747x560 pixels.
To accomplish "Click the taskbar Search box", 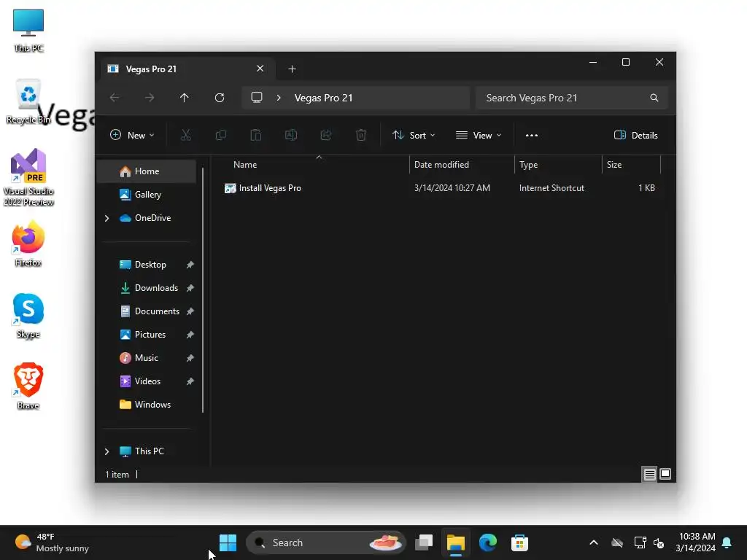I will click(326, 542).
